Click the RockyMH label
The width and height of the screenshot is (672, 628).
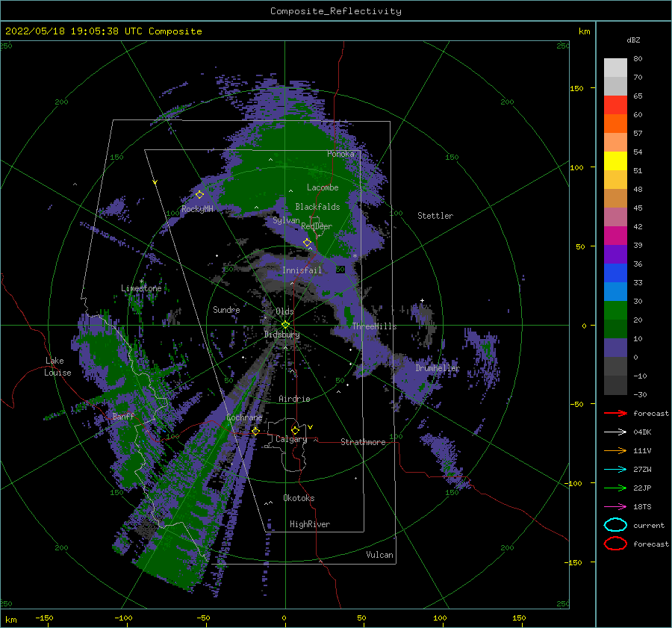197,209
